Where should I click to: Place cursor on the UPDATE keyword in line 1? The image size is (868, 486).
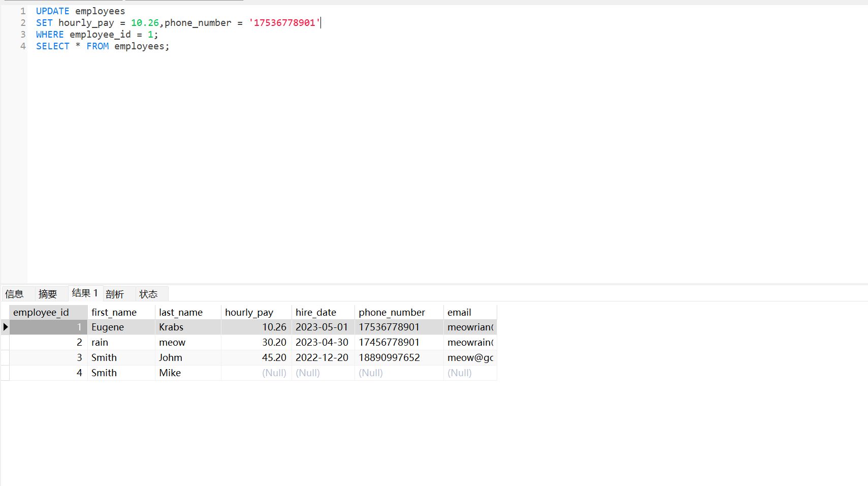pyautogui.click(x=52, y=11)
